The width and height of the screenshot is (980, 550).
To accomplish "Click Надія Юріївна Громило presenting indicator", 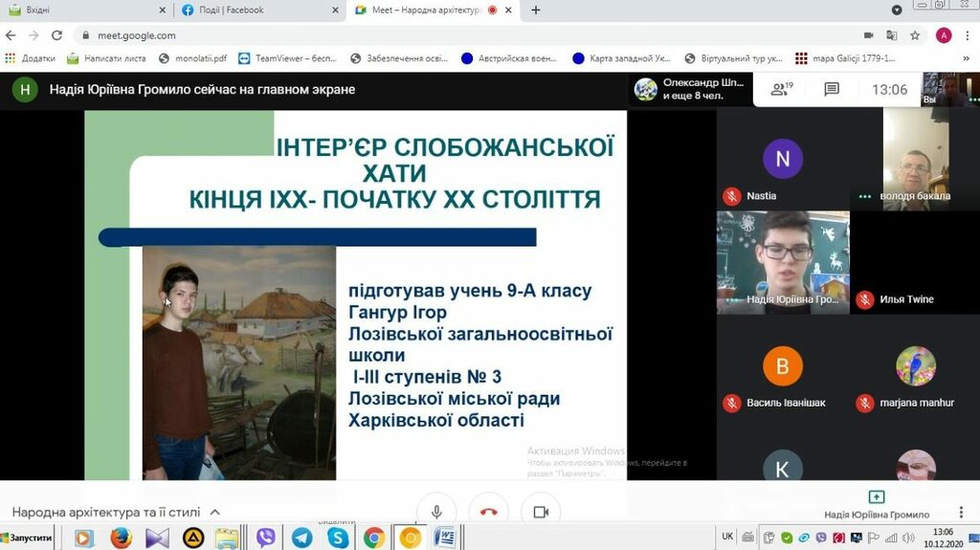I will click(877, 504).
